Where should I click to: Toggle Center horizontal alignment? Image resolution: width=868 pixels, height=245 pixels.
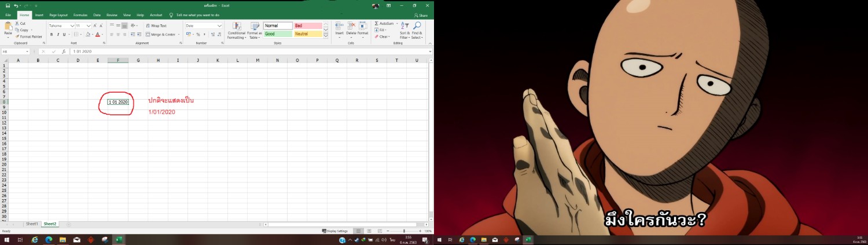click(x=118, y=35)
